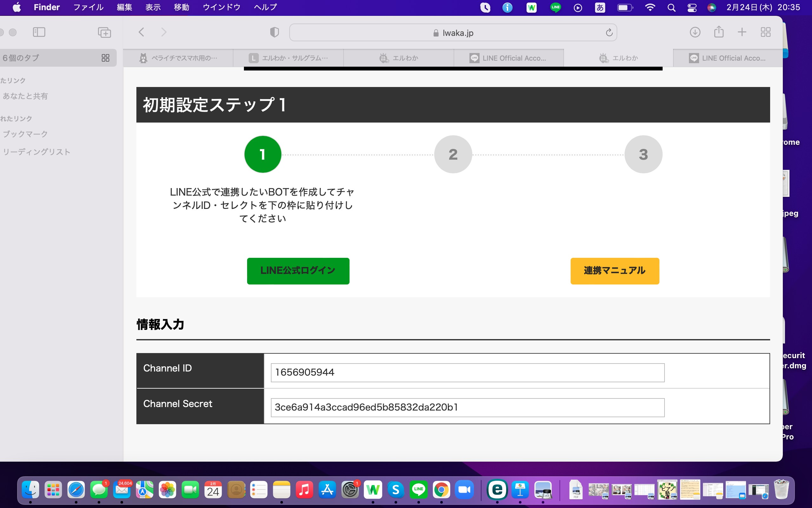Open Safari downloads icon

[695, 32]
